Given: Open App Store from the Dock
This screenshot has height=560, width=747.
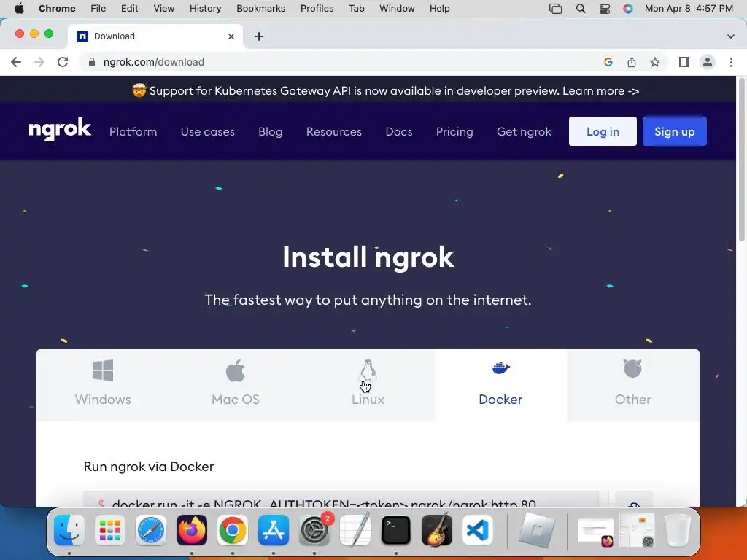Looking at the screenshot, I should click(x=274, y=530).
